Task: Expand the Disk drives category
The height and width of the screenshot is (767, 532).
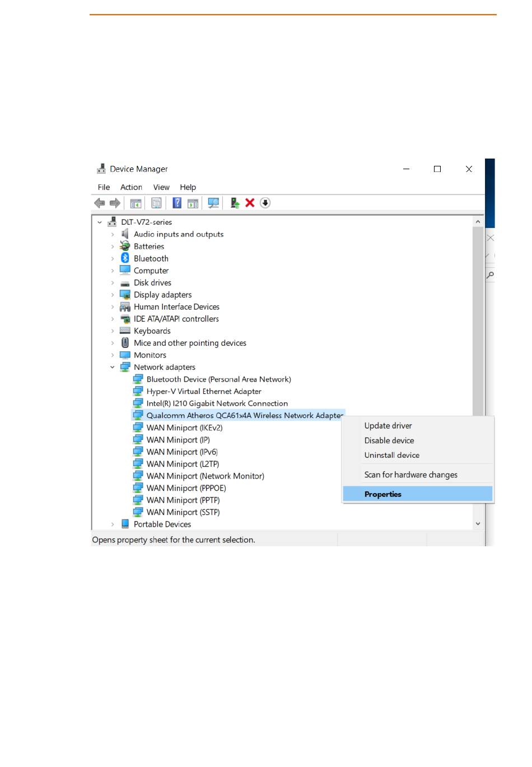Action: click(x=113, y=283)
